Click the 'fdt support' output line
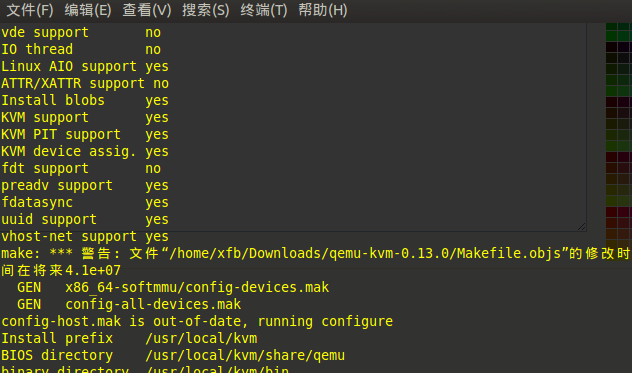This screenshot has height=373, width=632. pyautogui.click(x=81, y=168)
